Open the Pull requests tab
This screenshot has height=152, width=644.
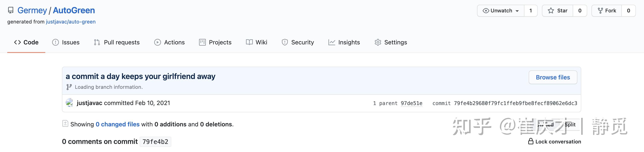[x=122, y=42]
